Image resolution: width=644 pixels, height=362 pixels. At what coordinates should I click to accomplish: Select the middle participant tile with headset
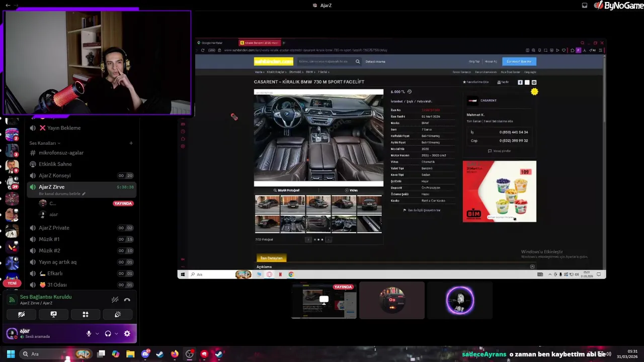[392, 300]
